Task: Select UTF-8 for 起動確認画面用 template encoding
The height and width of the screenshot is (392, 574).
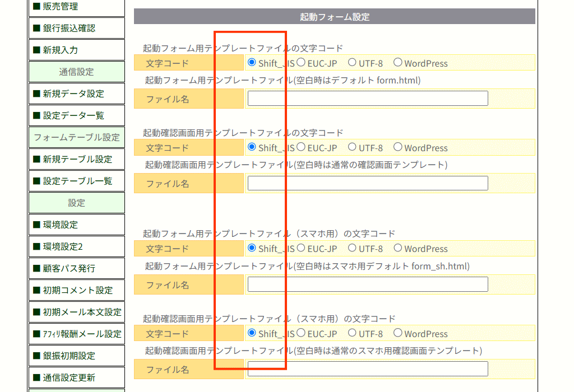Action: point(352,147)
